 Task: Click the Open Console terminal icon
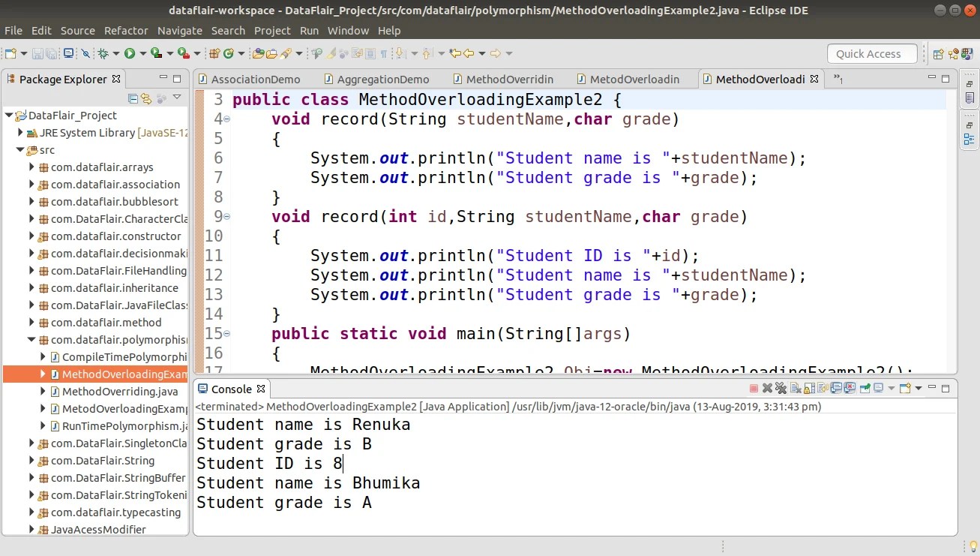(x=68, y=53)
